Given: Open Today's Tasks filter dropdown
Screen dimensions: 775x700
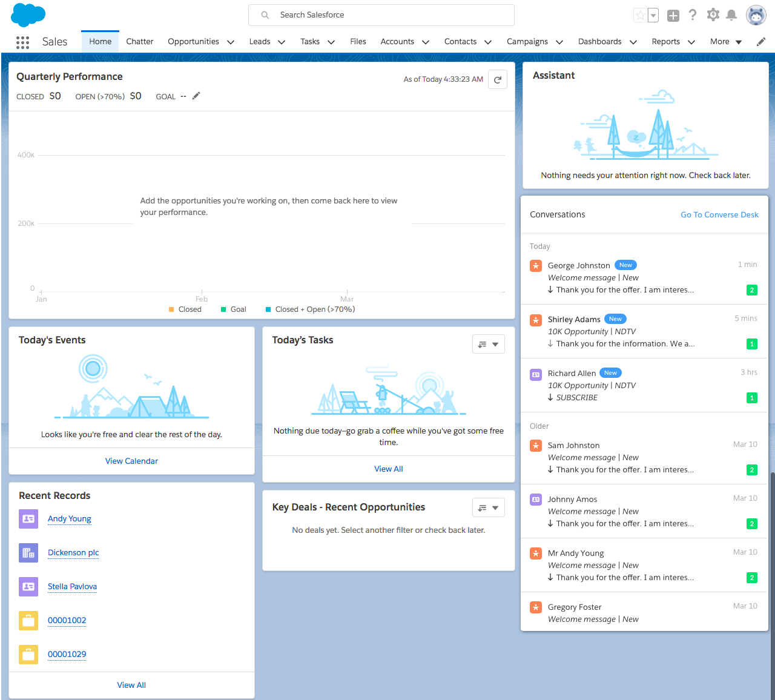Looking at the screenshot, I should [x=489, y=344].
